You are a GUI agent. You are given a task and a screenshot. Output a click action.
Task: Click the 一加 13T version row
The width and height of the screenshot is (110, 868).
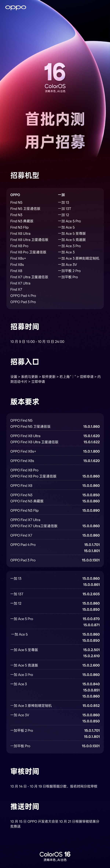[55, 594]
